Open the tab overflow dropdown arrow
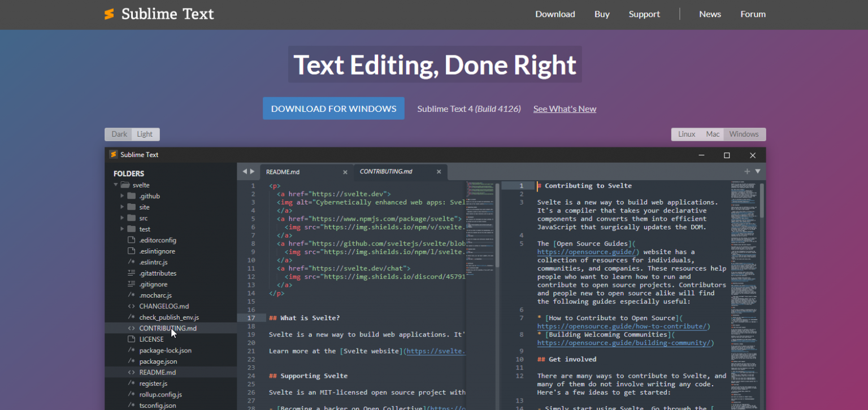Screen dimensions: 868x410 pos(758,171)
